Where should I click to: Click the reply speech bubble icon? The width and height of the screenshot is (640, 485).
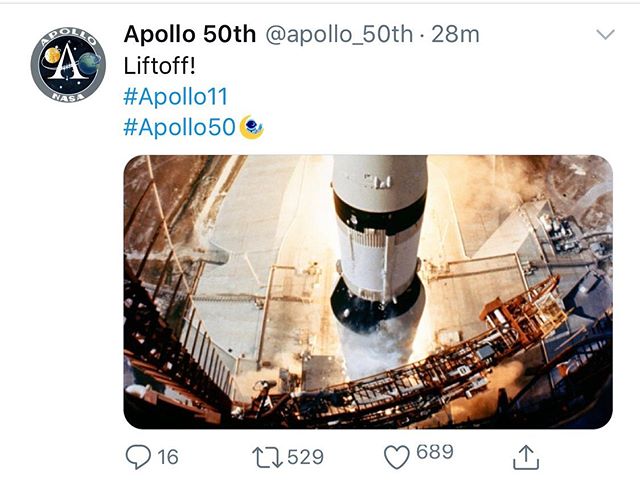click(137, 456)
